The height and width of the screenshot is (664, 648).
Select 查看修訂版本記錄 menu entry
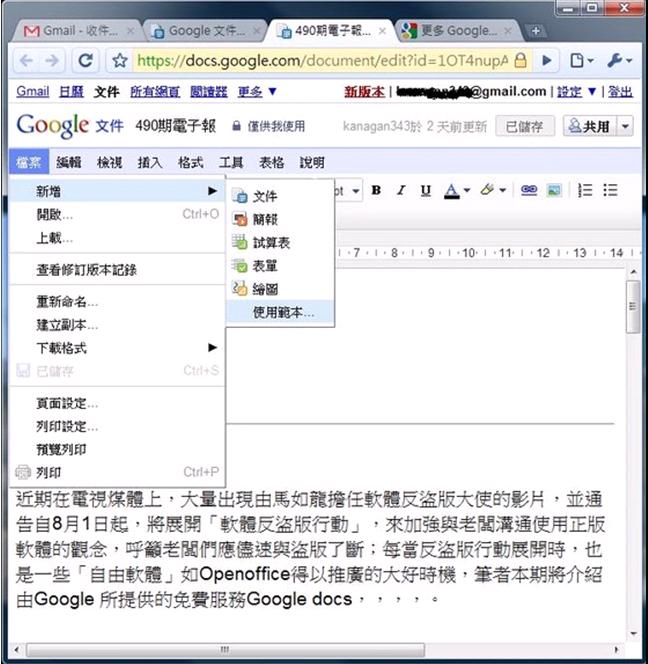tap(117, 270)
